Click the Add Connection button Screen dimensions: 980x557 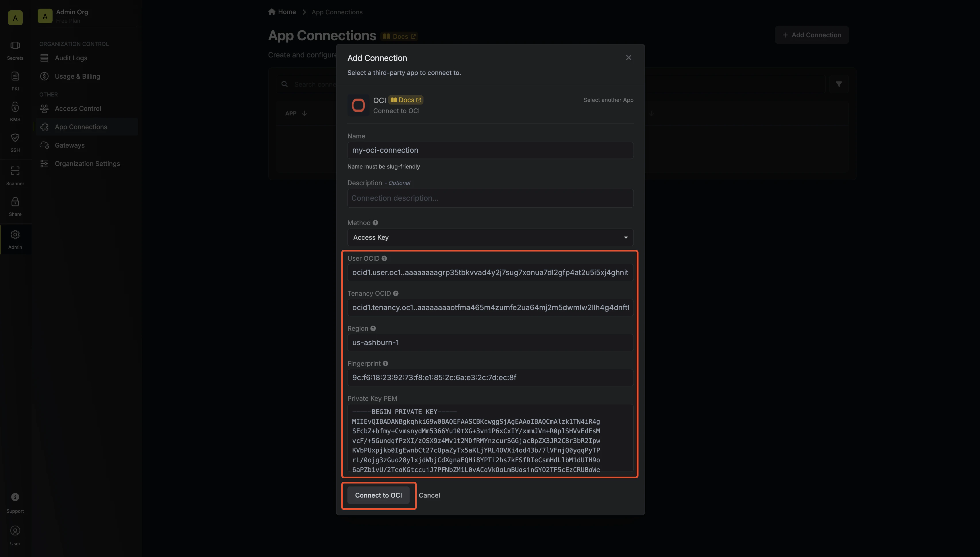coord(811,35)
